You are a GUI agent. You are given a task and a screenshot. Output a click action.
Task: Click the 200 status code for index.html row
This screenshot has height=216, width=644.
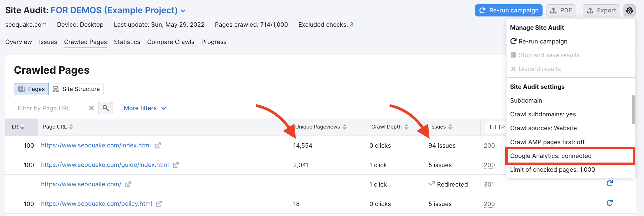click(489, 146)
